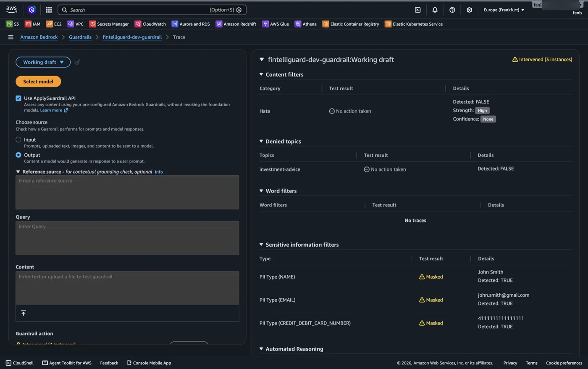Collapse the Sensitive information filters section

pos(261,245)
